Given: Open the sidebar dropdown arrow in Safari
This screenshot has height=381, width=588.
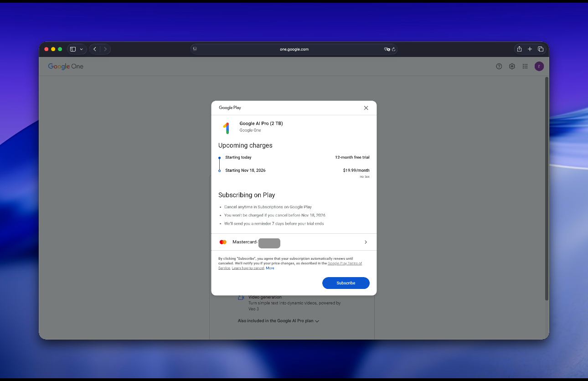Looking at the screenshot, I should click(x=82, y=49).
